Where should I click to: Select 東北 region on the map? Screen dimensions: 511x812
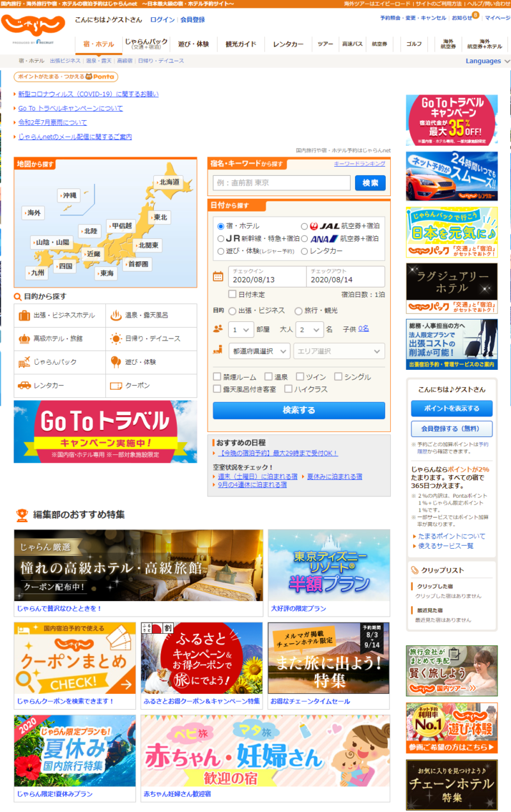coord(160,217)
